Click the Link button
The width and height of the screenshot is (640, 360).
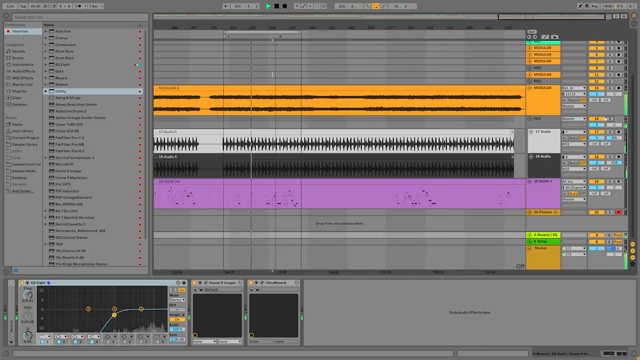[11, 6]
